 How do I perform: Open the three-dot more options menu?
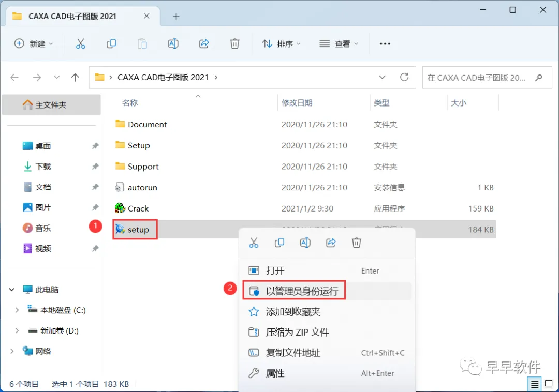click(x=385, y=44)
